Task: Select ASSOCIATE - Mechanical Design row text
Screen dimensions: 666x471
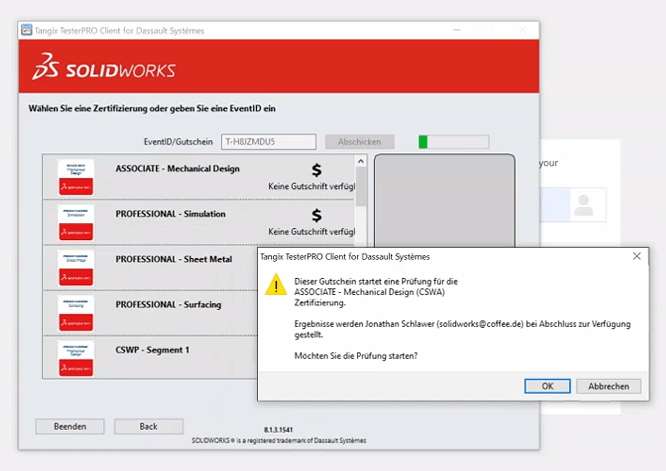Action: (178, 169)
